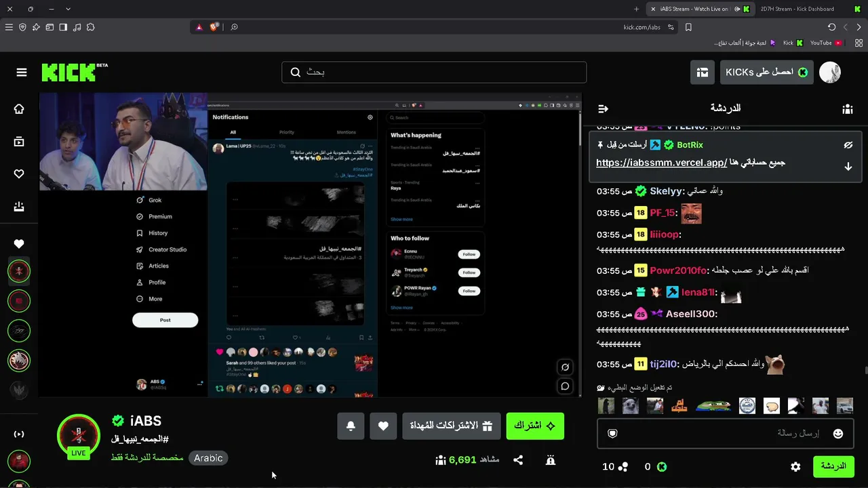Select the Pepe frog emote in the quick bar
Image resolution: width=868 pixels, height=488 pixels.
(x=713, y=406)
